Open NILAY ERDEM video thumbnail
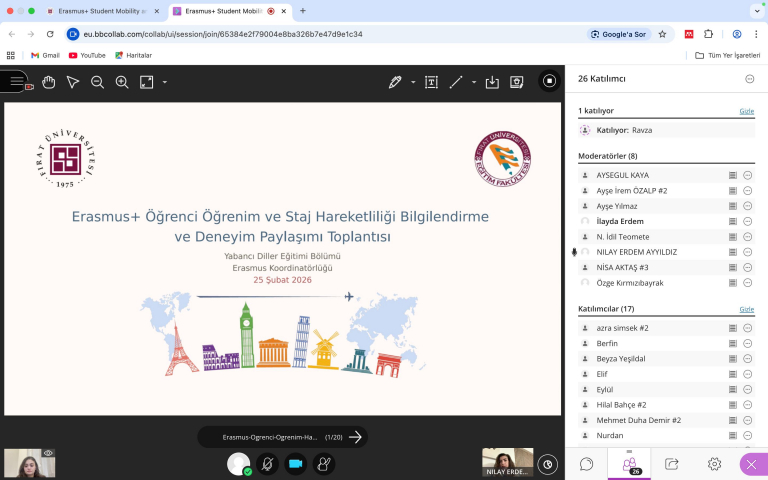This screenshot has width=768, height=480. pos(507,461)
